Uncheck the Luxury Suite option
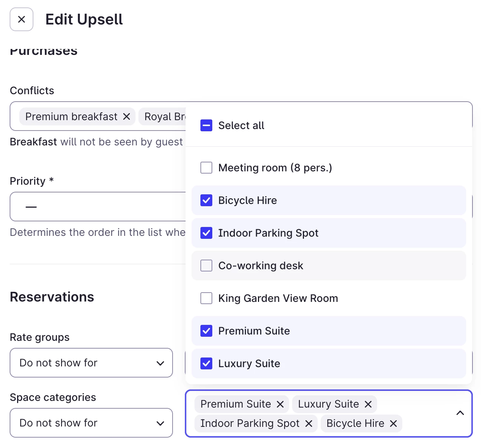 point(206,363)
